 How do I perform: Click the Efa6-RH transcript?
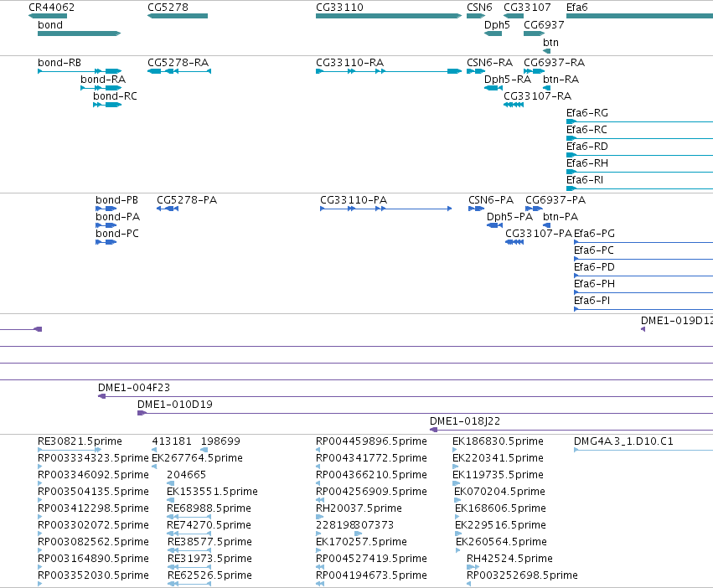coord(639,172)
